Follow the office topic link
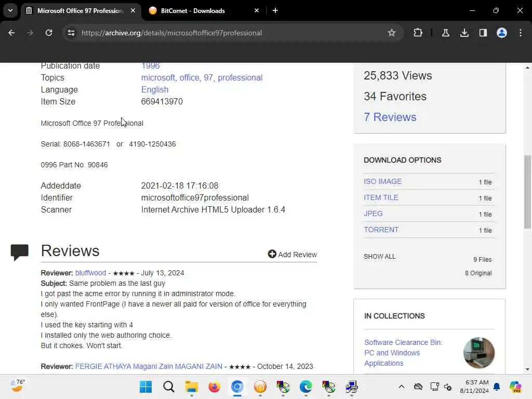The height and width of the screenshot is (399, 532). point(189,78)
